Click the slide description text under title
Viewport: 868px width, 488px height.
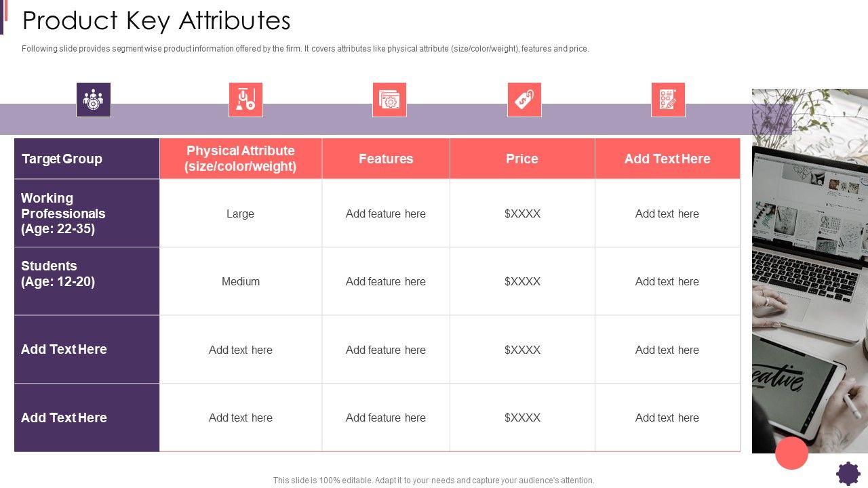tap(305, 49)
